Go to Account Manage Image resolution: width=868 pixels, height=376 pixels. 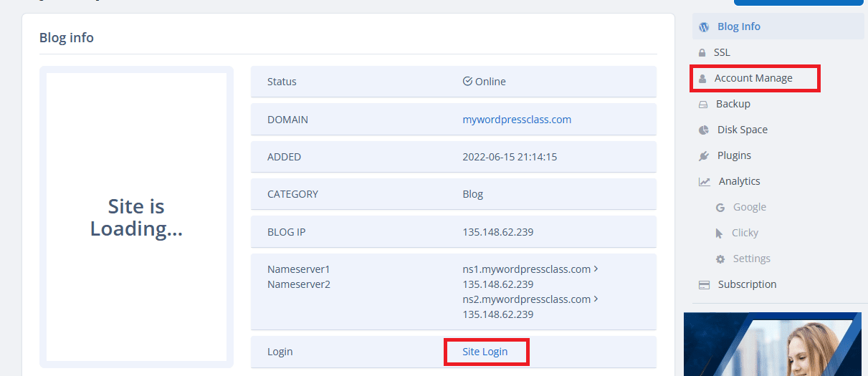click(755, 78)
